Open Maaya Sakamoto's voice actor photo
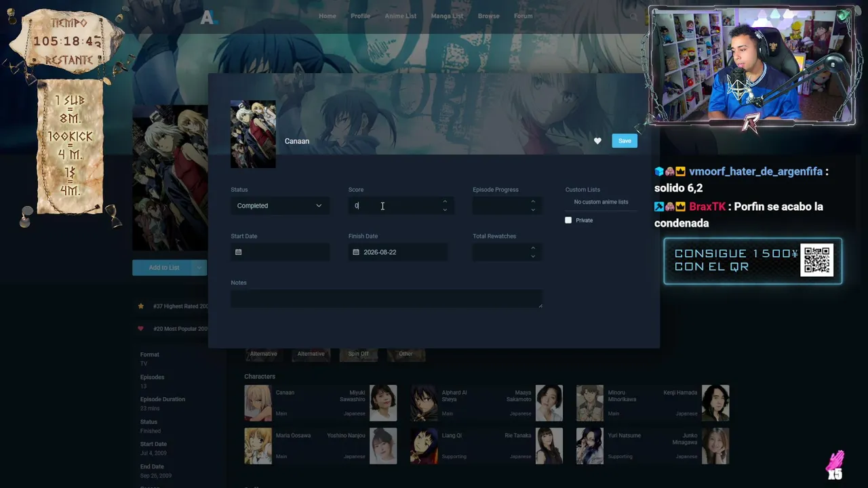Viewport: 868px width, 488px height. [549, 403]
